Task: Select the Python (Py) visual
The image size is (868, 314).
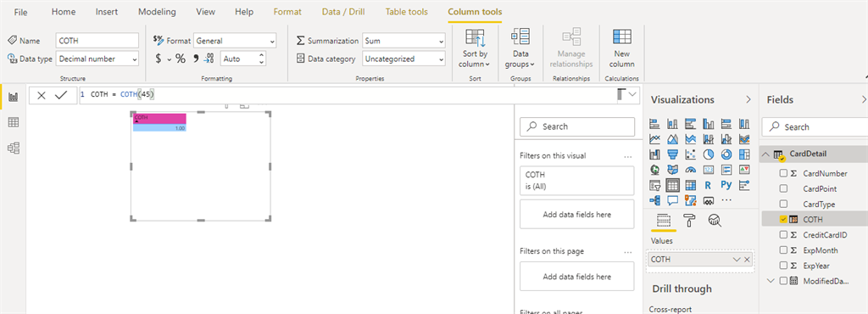Action: 726,185
